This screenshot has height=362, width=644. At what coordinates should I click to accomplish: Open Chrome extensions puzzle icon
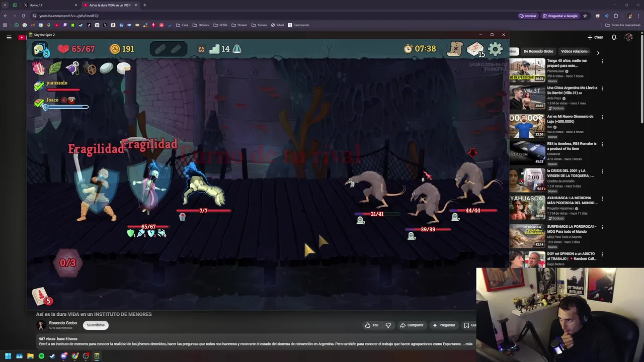[x=616, y=16]
